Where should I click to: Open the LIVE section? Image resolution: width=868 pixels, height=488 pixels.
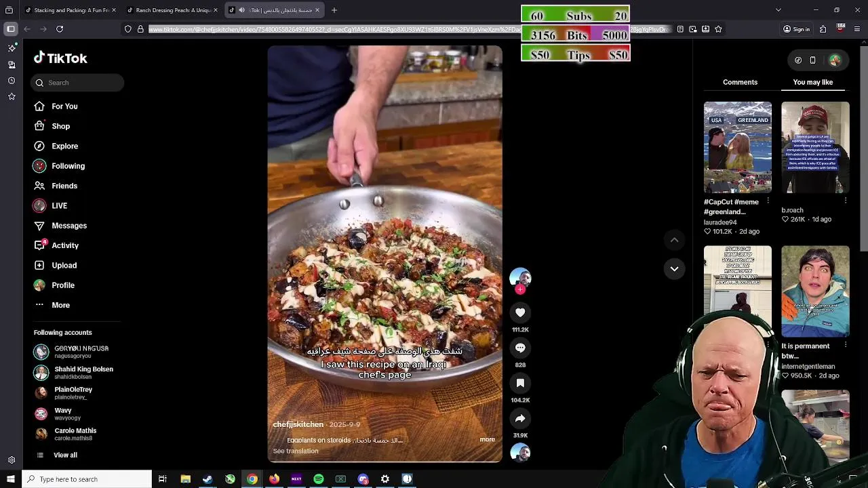tap(50, 206)
